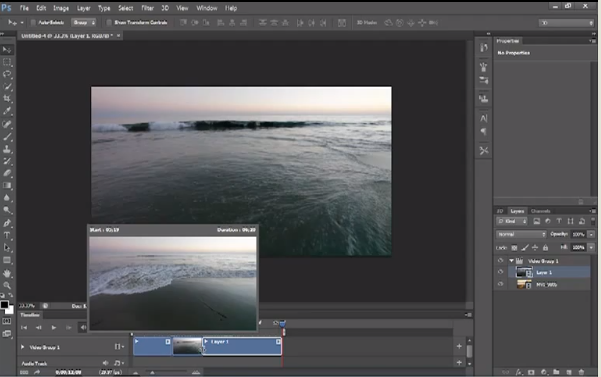This screenshot has width=601, height=377.
Task: Select the Clone Stamp tool
Action: point(7,149)
